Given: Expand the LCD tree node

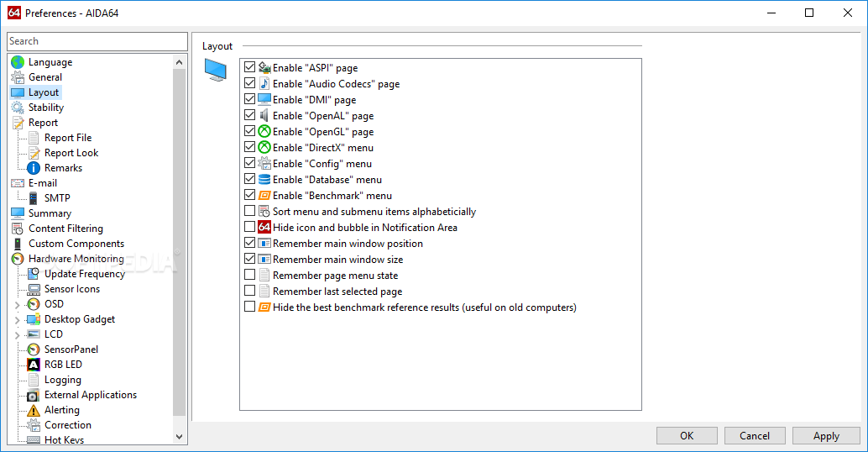Looking at the screenshot, I should point(17,334).
